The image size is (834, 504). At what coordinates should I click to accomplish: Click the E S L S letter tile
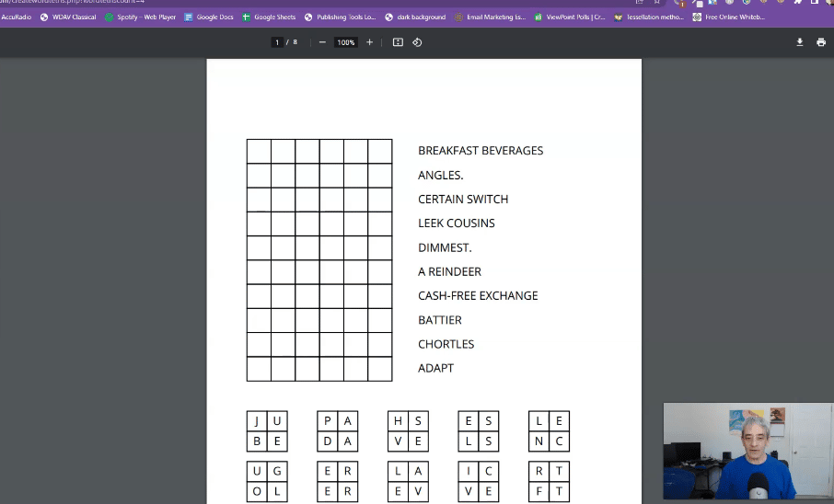(x=478, y=431)
